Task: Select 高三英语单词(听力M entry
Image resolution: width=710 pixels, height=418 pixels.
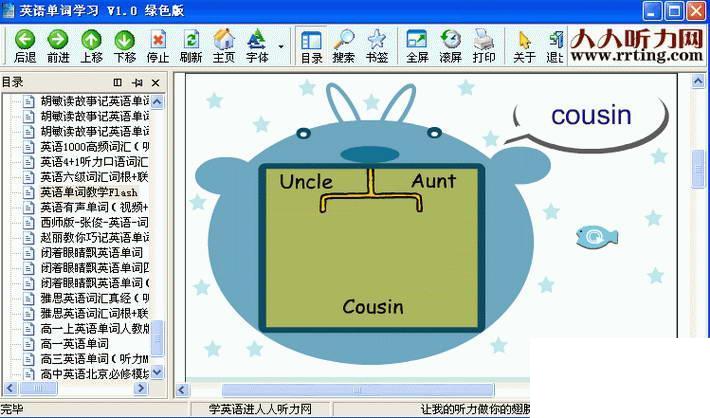Action: coord(94,359)
